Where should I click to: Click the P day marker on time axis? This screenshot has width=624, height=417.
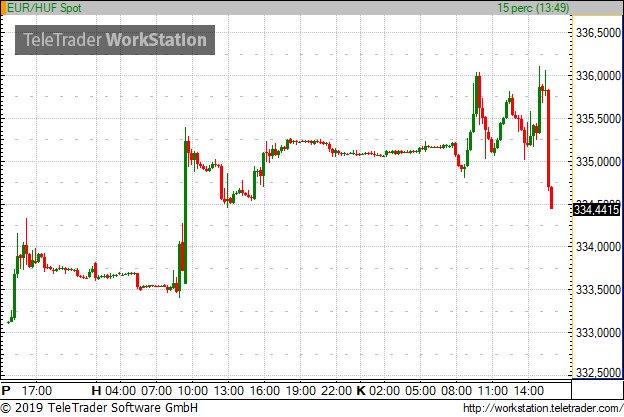tap(6, 391)
